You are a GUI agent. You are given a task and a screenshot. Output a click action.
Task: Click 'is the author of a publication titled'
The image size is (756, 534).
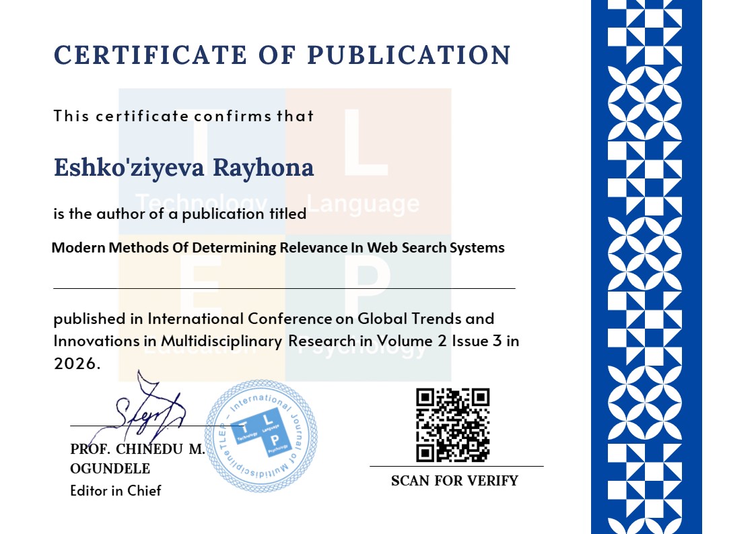180,214
